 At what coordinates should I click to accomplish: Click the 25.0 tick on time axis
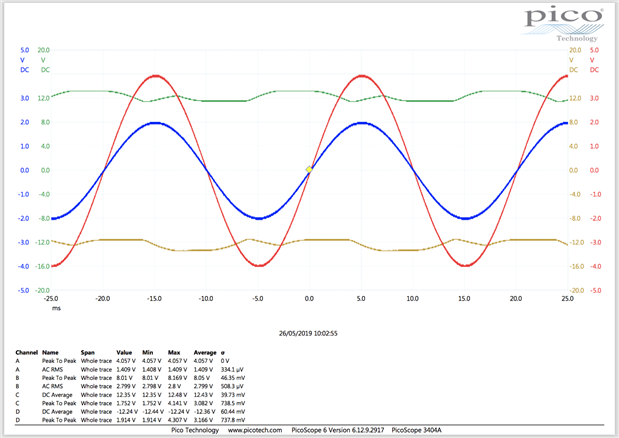click(567, 298)
